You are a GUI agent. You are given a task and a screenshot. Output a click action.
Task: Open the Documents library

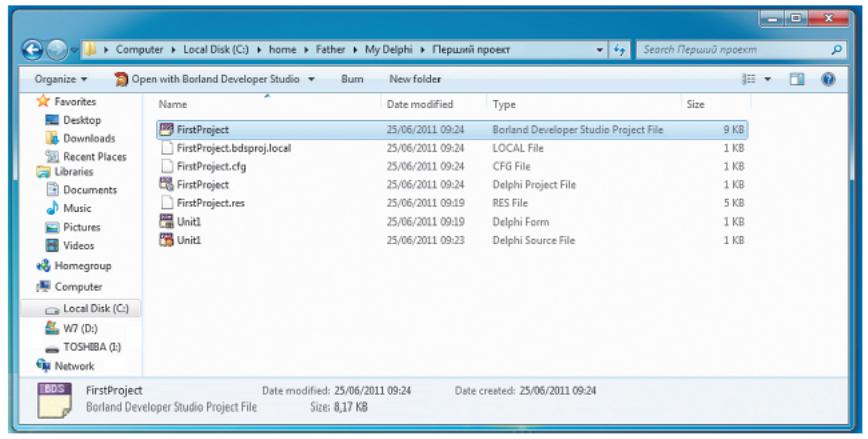[90, 190]
